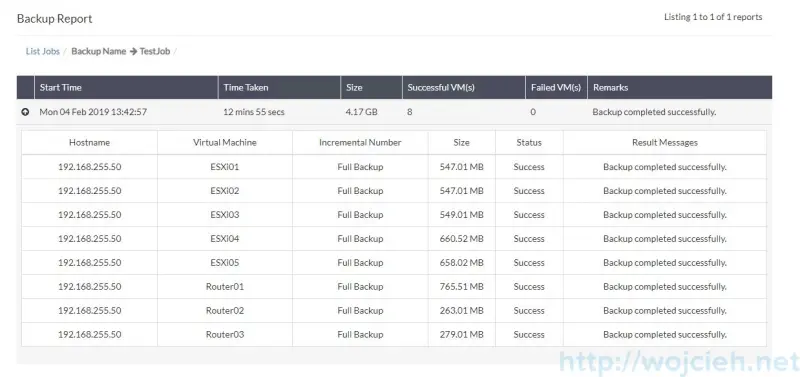Click the Incremental Number sub-table header

(360, 142)
